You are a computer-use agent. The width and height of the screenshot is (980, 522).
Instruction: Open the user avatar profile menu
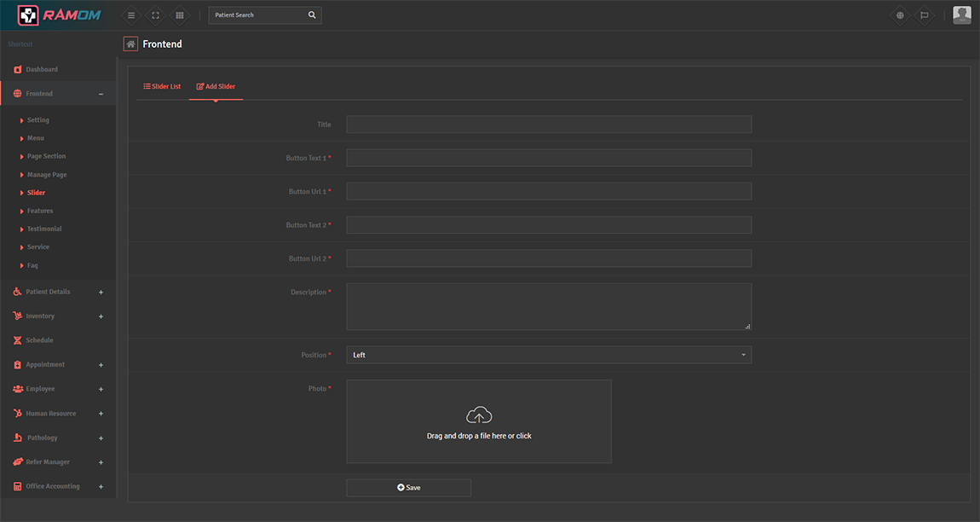point(961,14)
